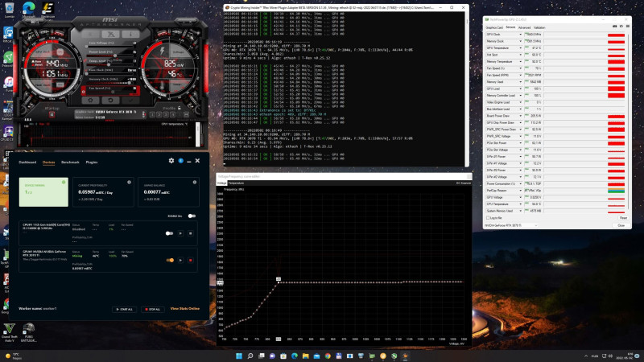This screenshot has height=362, width=644.
Task: Click info icon on Current Profitability card
Action: (x=129, y=183)
